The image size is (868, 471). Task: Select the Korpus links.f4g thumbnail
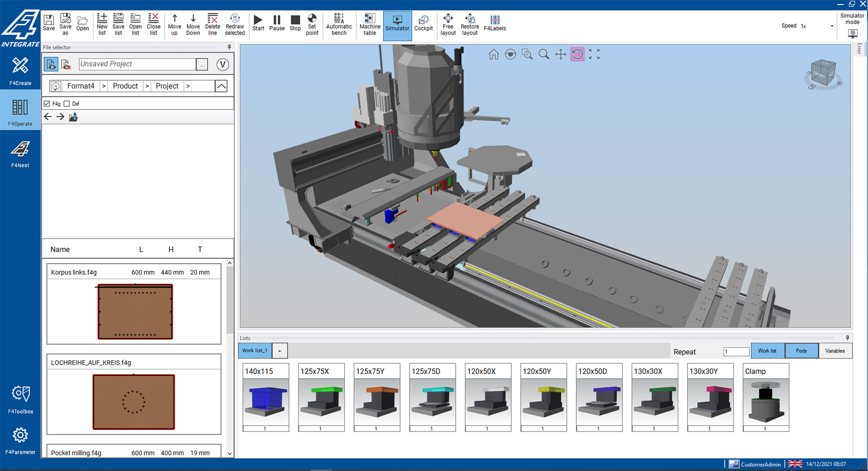pos(135,311)
